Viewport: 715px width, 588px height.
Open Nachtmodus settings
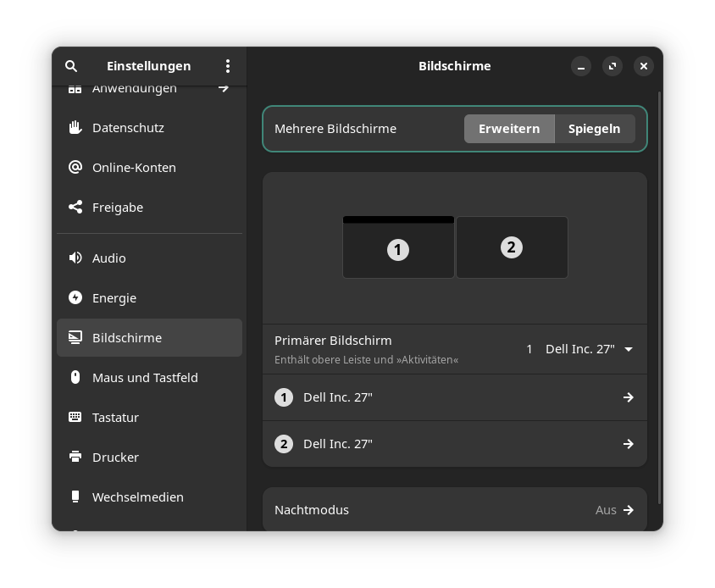pos(455,510)
